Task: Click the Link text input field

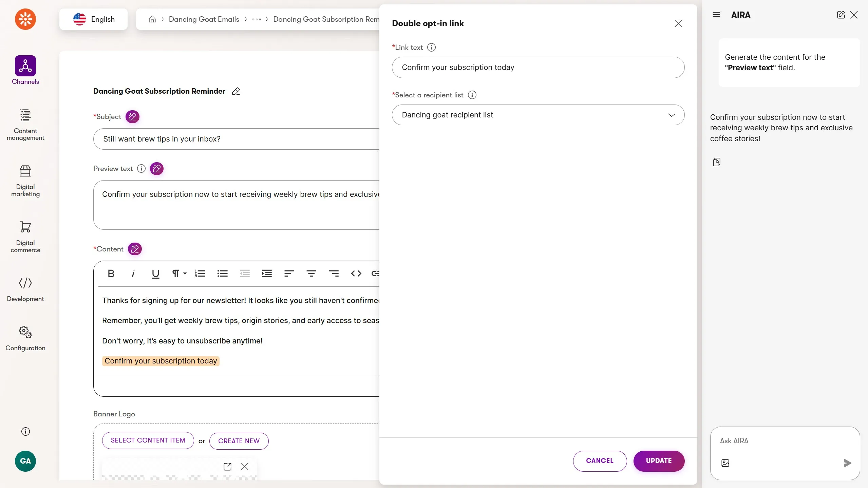Action: click(538, 68)
